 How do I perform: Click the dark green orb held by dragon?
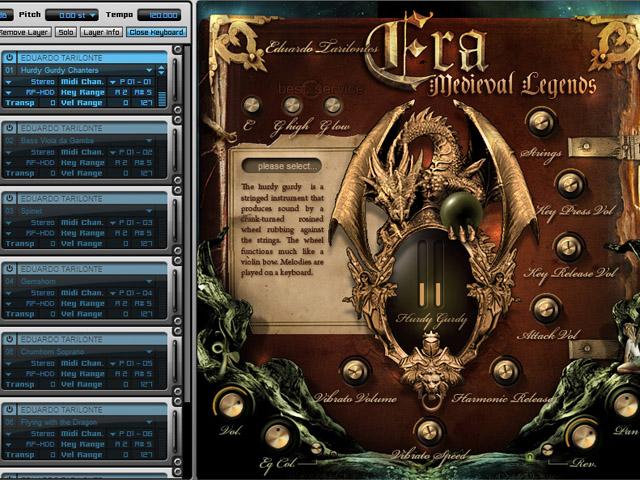click(x=461, y=211)
